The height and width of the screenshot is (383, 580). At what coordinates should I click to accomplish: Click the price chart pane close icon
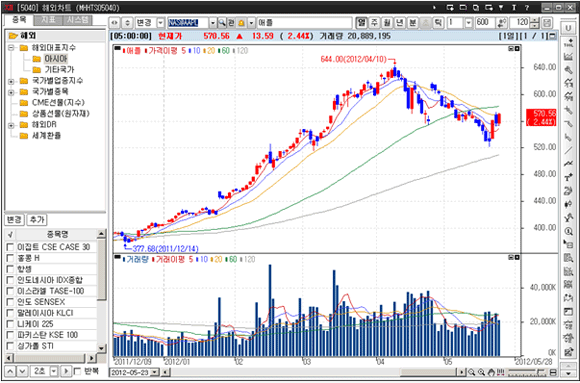pos(517,48)
